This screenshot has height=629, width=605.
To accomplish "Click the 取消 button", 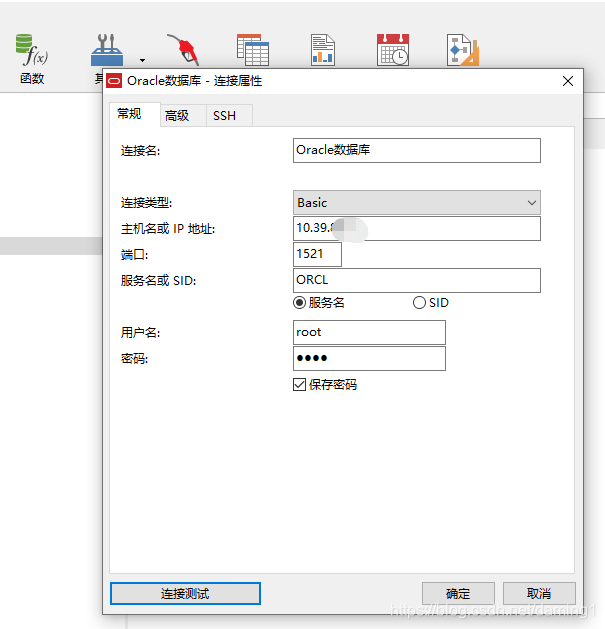I will (x=539, y=593).
